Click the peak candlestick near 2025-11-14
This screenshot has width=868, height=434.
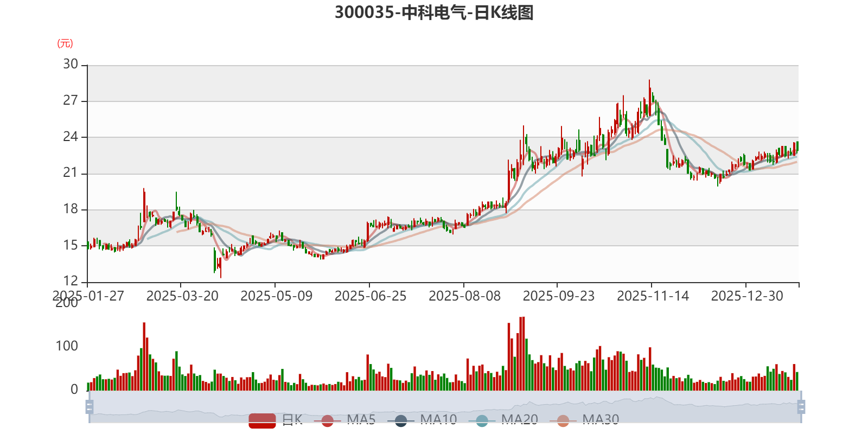[649, 98]
